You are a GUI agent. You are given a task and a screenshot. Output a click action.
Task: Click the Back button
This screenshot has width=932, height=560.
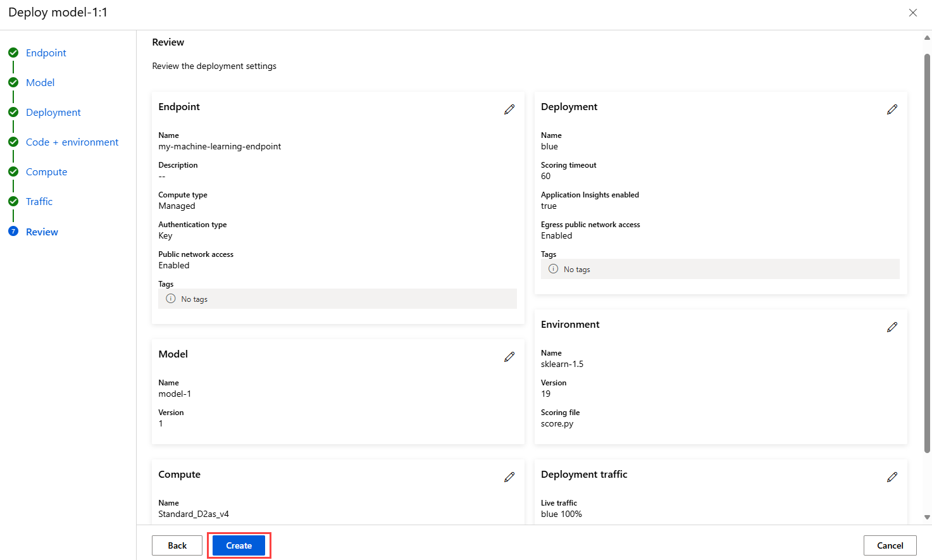pyautogui.click(x=177, y=545)
